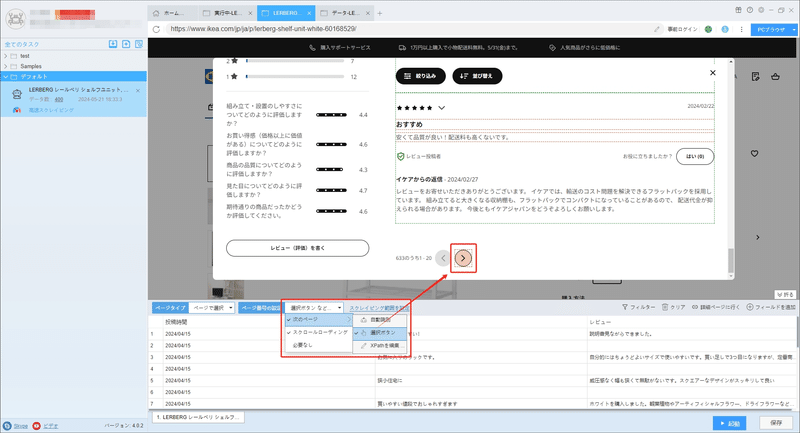Click the IKEA shopping list note icon

756,77
